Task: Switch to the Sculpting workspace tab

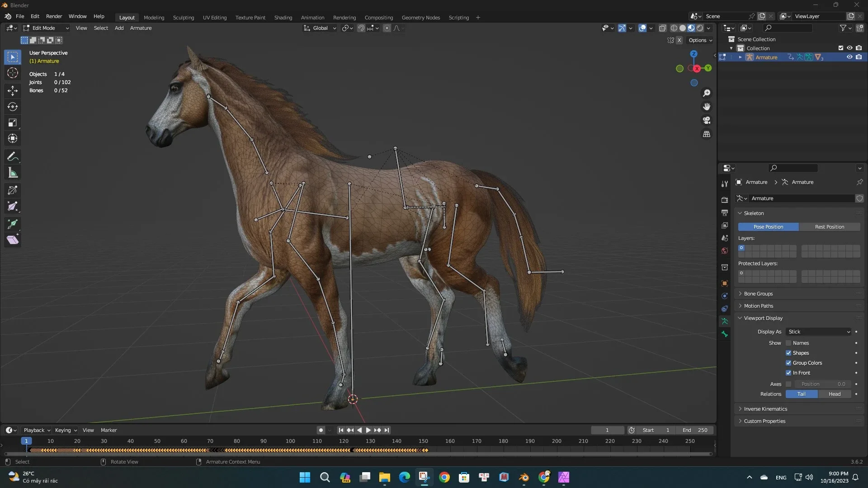Action: 184,18
